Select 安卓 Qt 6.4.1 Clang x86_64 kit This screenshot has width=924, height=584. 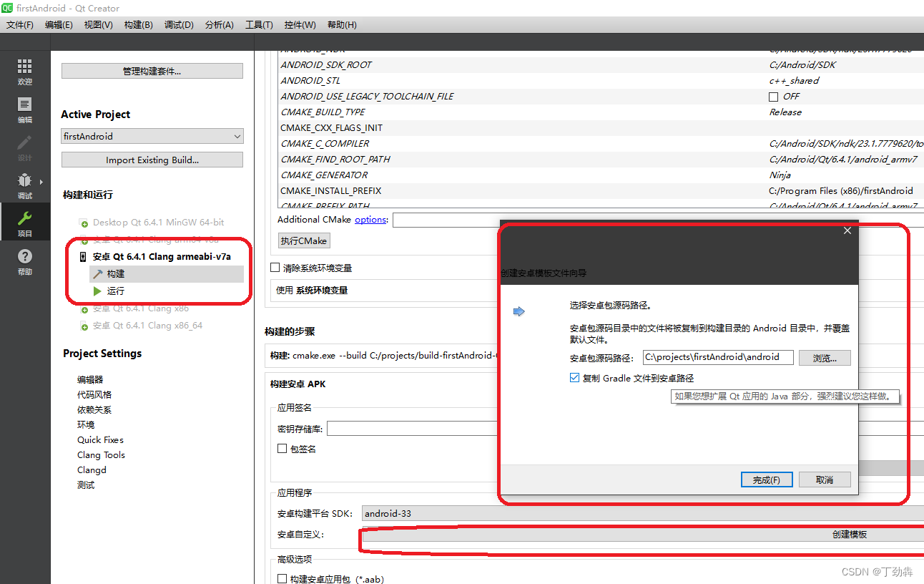pyautogui.click(x=147, y=326)
